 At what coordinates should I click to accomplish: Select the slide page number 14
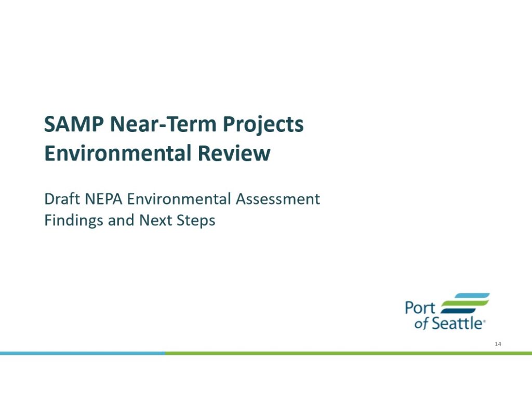(x=498, y=344)
